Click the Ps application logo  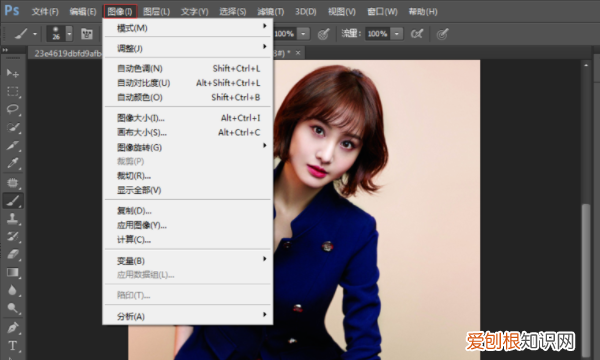11,10
